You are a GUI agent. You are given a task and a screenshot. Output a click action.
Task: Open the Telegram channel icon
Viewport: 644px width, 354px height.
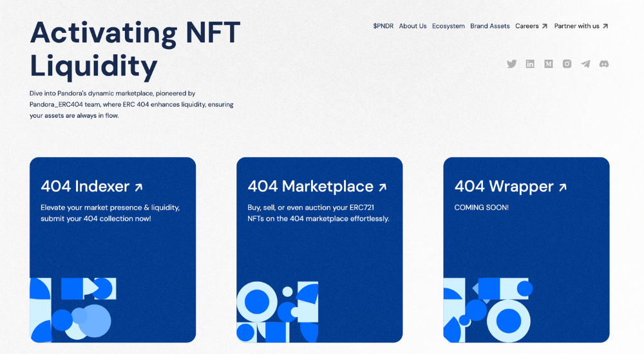[x=585, y=64]
